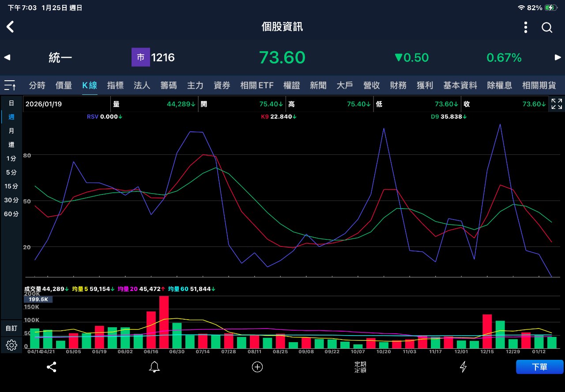Screen dimensions: 565x392
Task: Tap the back arrow icon
Action: click(x=10, y=27)
